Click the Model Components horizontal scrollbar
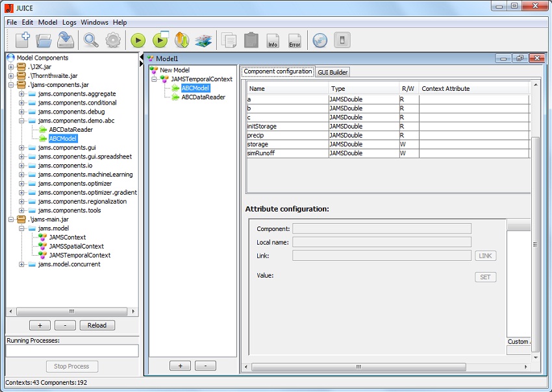Image resolution: width=552 pixels, height=392 pixels. point(72,312)
